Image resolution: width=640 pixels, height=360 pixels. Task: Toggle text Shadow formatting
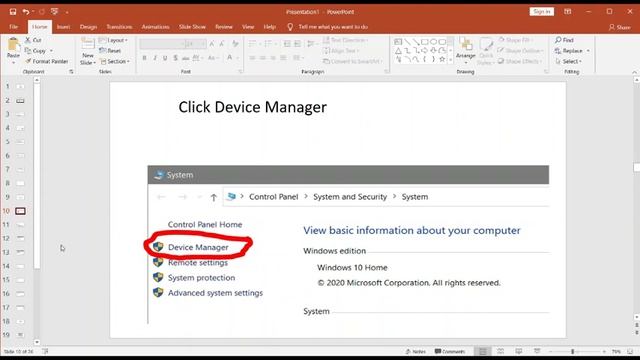pyautogui.click(x=175, y=58)
